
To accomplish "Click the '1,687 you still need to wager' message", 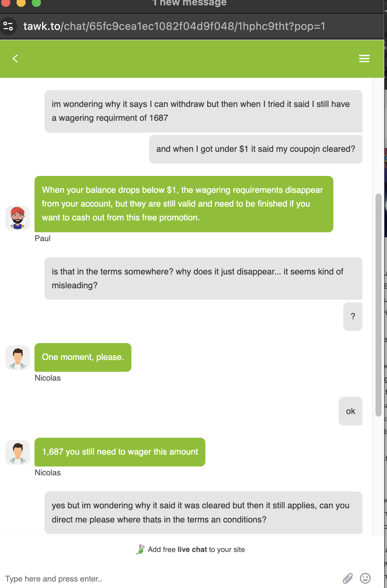I will (x=120, y=452).
